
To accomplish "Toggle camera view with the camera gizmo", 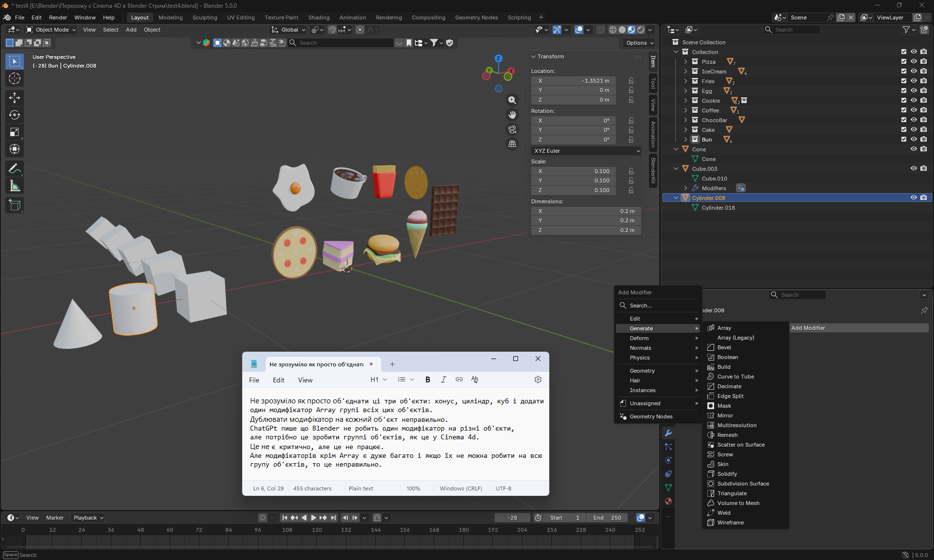I will pos(512,129).
